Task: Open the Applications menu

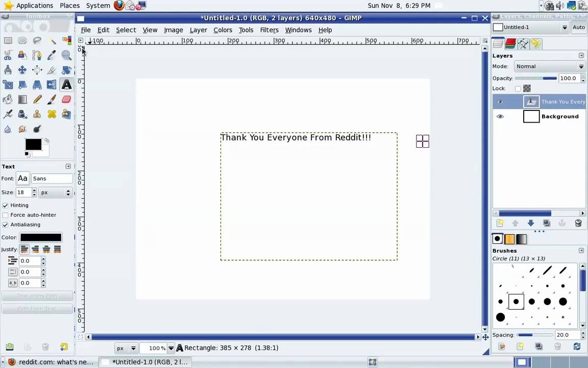Action: coord(35,6)
